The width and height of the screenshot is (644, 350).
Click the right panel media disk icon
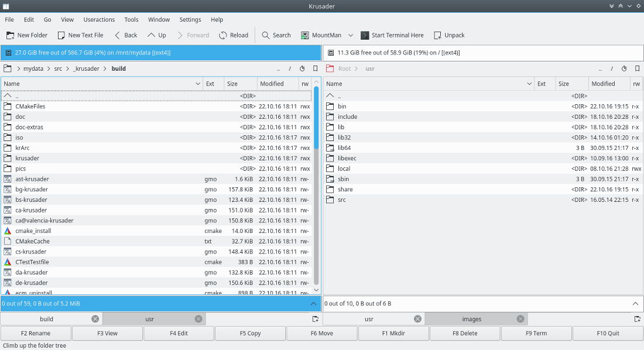pyautogui.click(x=331, y=53)
